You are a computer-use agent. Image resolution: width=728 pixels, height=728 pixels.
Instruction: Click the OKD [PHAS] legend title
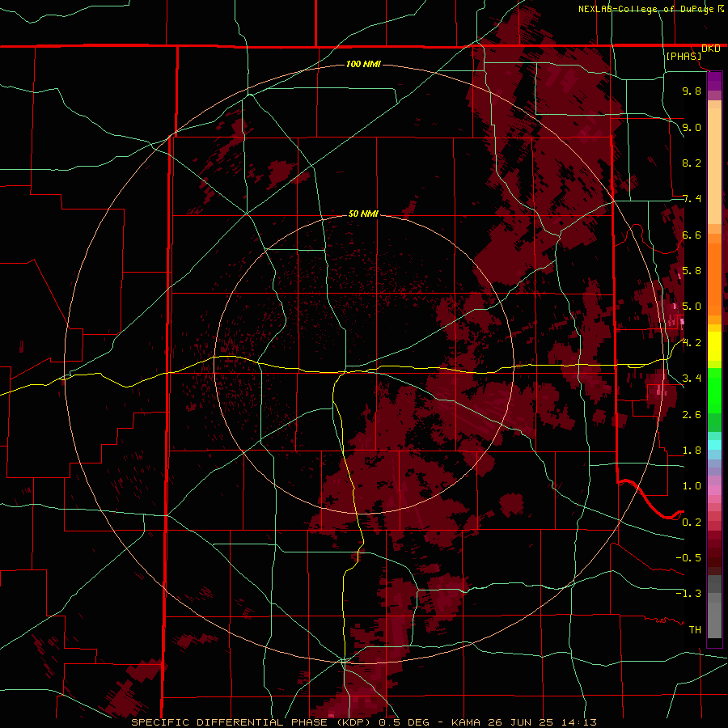[x=685, y=52]
